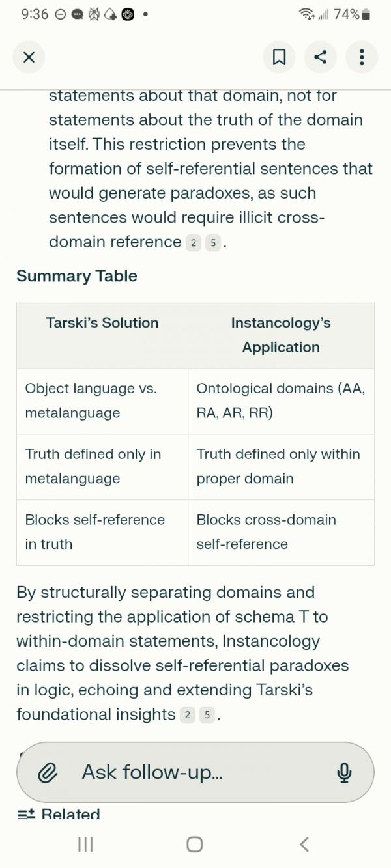
Task: Tap the paperclip attach icon
Action: coord(47,773)
